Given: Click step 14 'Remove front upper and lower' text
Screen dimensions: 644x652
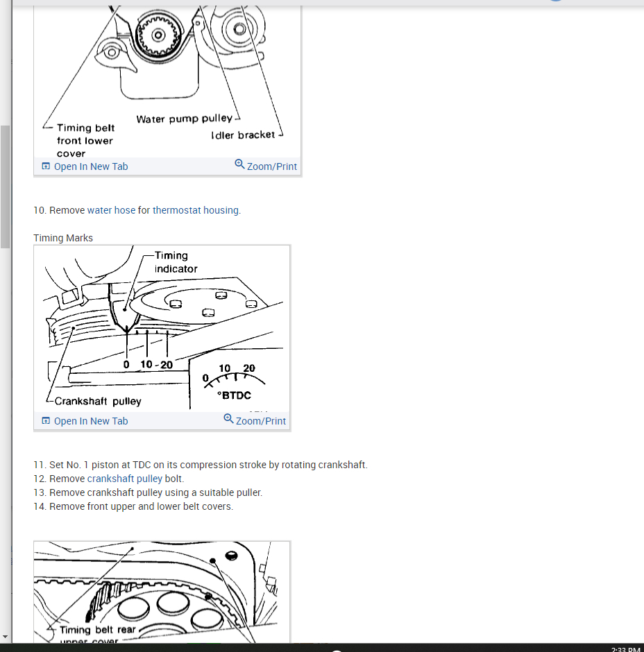Looking at the screenshot, I should pyautogui.click(x=133, y=506).
